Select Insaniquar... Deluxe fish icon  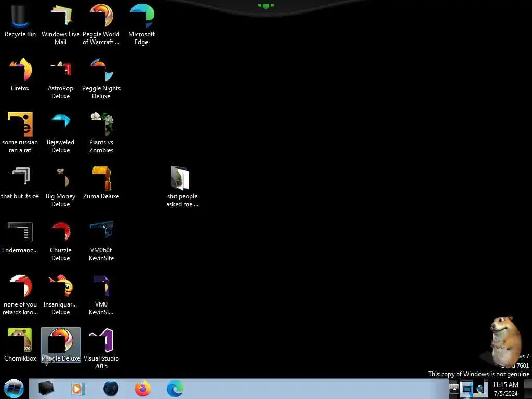coord(60,295)
